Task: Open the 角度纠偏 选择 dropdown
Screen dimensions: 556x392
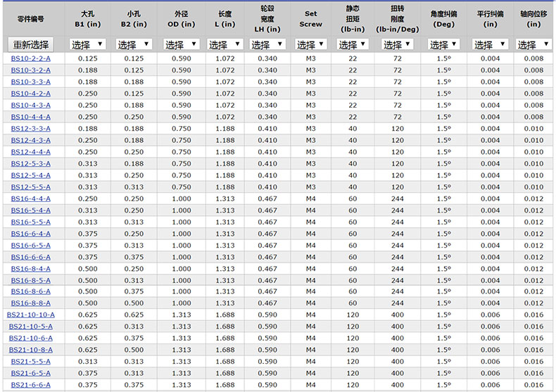Action: (443, 44)
